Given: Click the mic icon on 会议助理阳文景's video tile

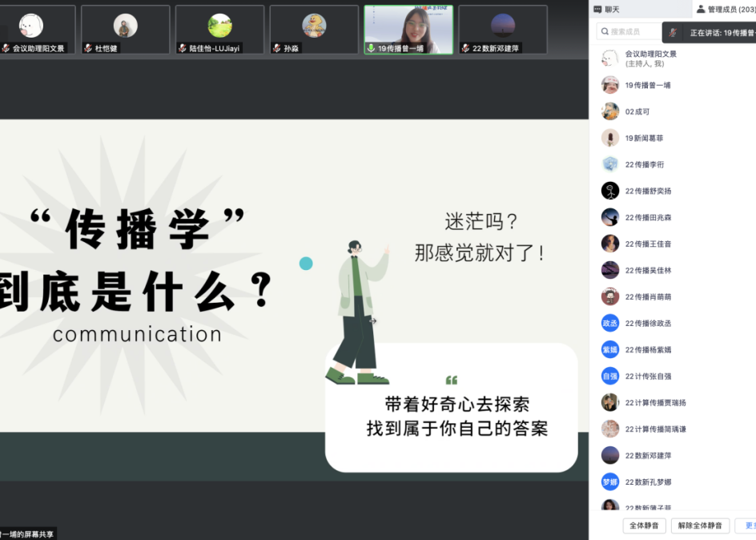Looking at the screenshot, I should coord(6,49).
